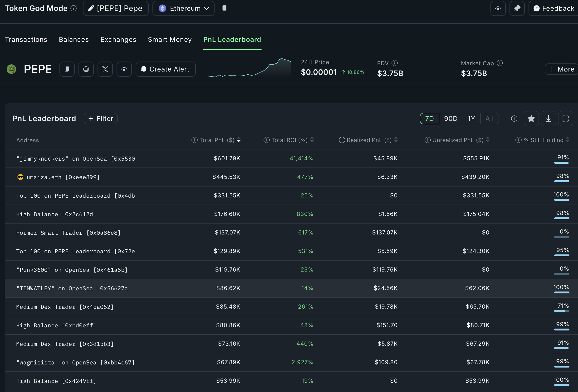Open the umaiza.eth address row
Screen dimensions: 578x392
click(63, 177)
